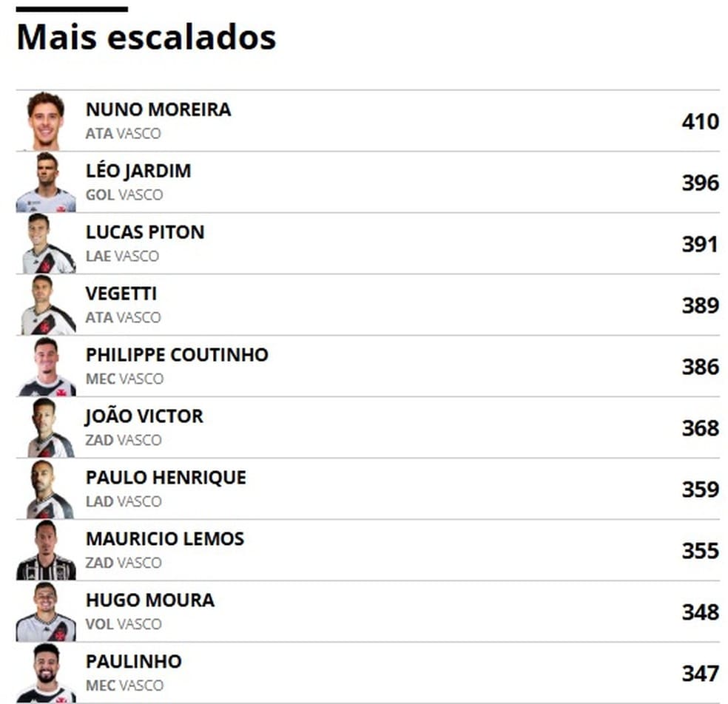Click João Victor's player photo

click(46, 427)
